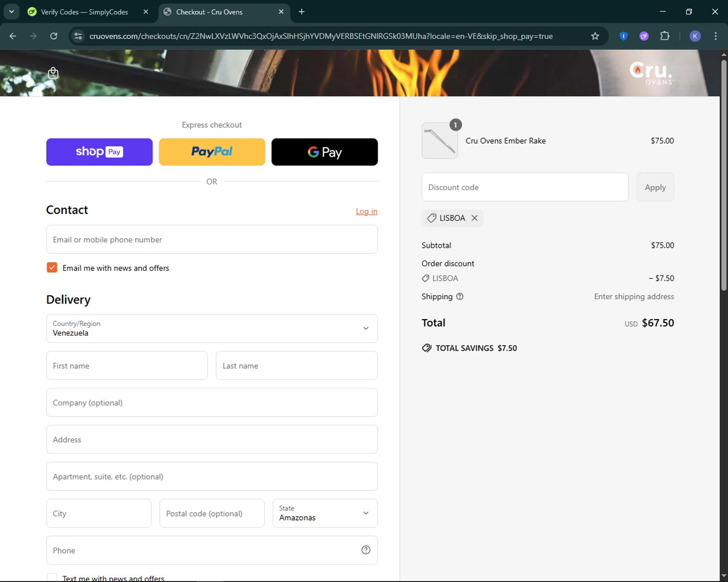Click the Postal code (optional) field
This screenshot has height=582, width=728.
point(212,513)
